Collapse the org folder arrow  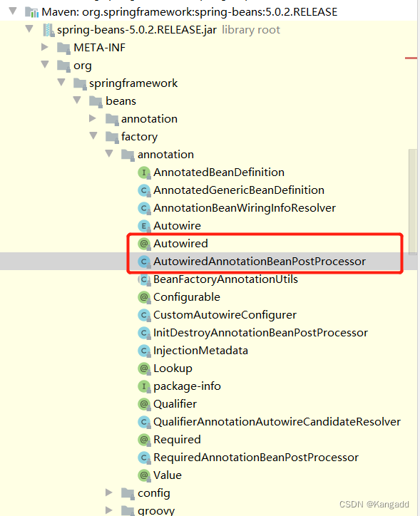45,64
